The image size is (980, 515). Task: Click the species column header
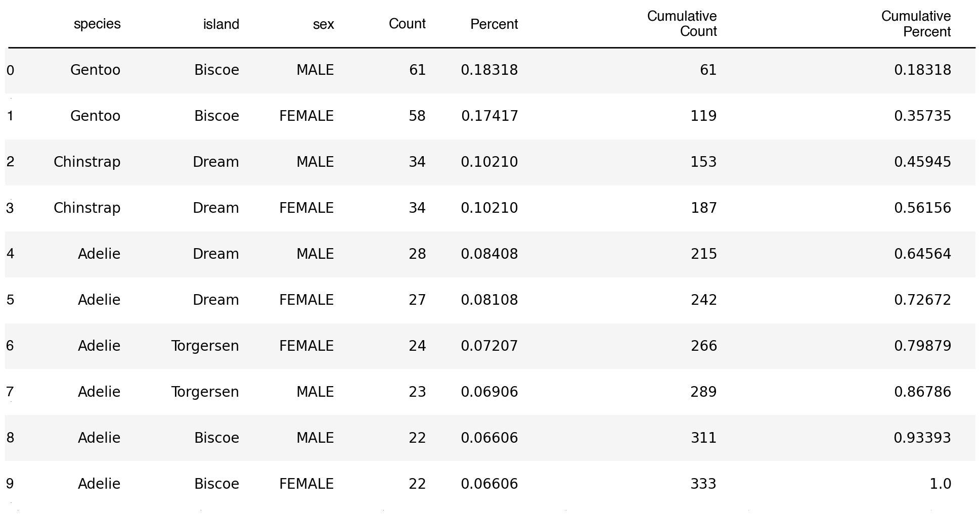point(97,24)
